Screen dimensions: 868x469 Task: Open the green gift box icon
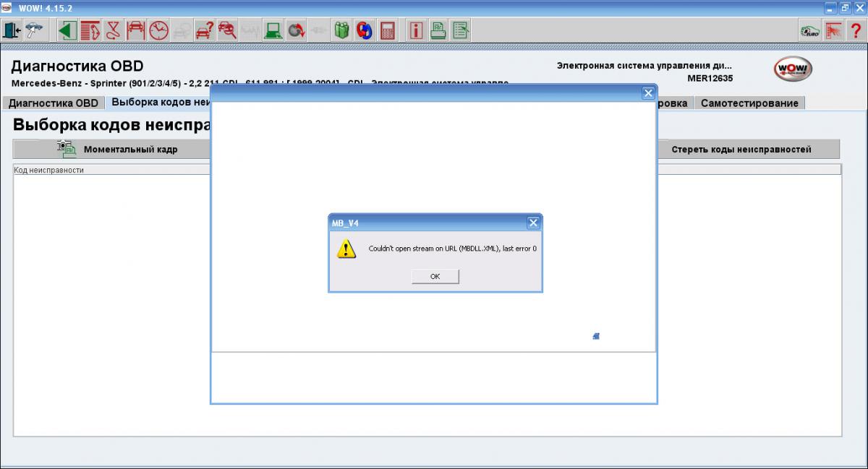[x=341, y=30]
